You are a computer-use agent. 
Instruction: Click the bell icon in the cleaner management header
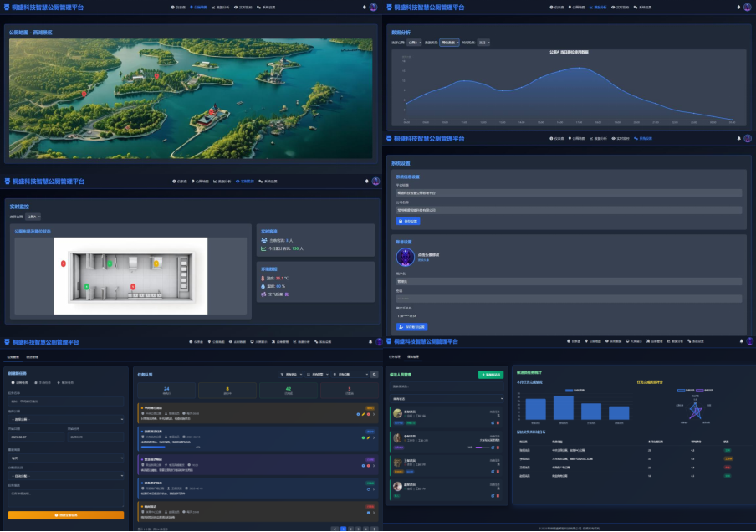click(x=742, y=341)
